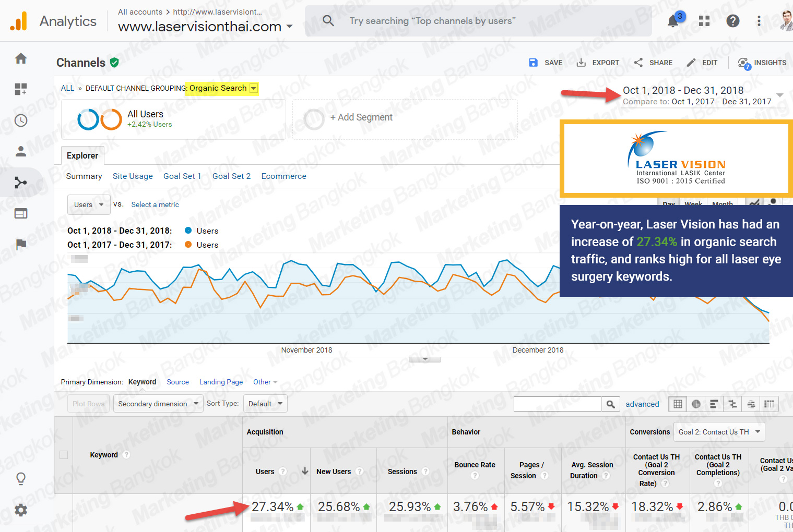Click the SHARE button
Viewport: 793px width, 532px height.
[653, 63]
